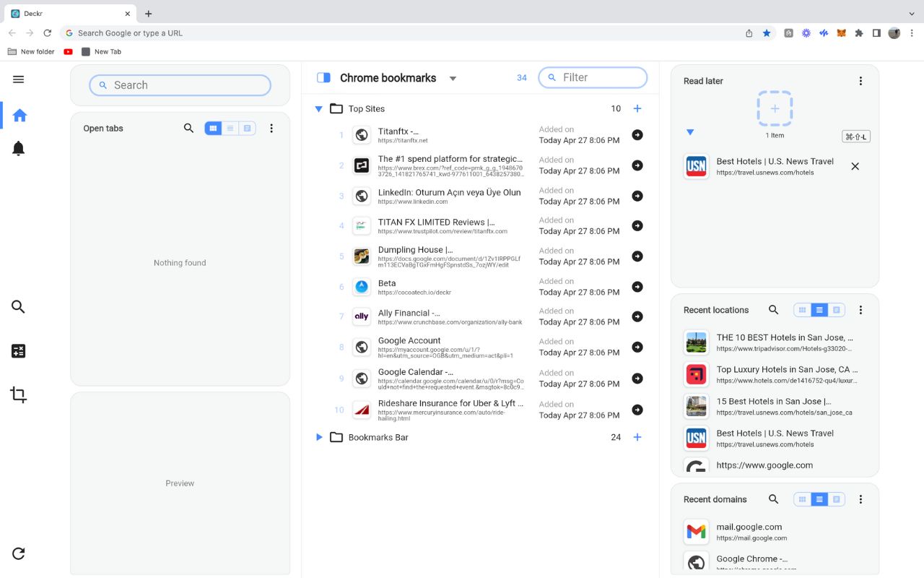Expand the Bookmarks Bar folder
This screenshot has width=924, height=578.
pyautogui.click(x=318, y=437)
